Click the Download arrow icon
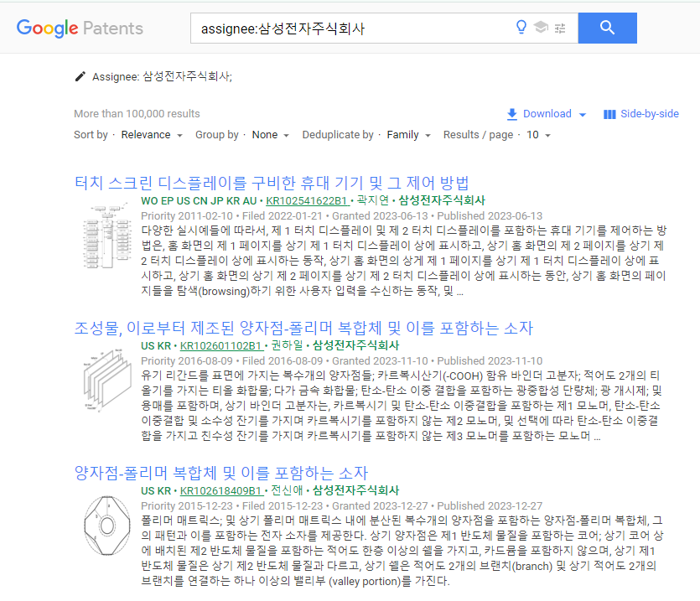The height and width of the screenshot is (601, 700). 512,114
